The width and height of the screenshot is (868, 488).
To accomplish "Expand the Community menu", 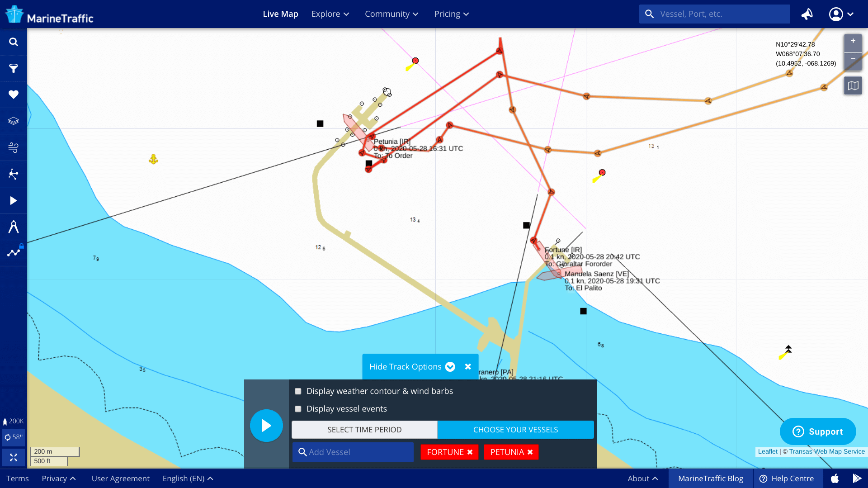I will pyautogui.click(x=392, y=14).
